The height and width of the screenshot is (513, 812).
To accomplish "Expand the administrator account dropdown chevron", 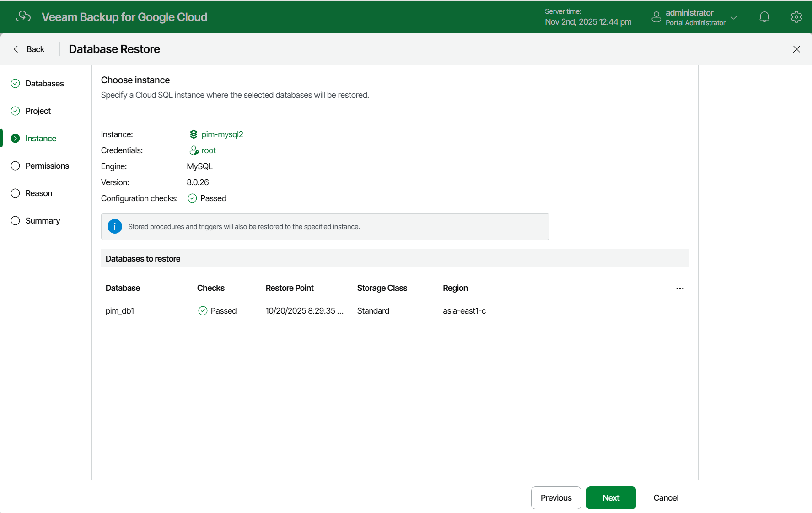I will [733, 17].
